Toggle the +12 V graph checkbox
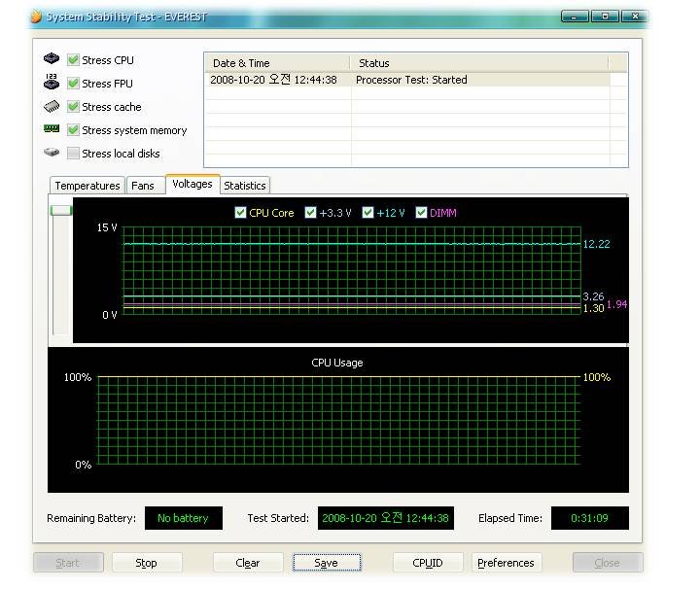The image size is (700, 590). (367, 213)
